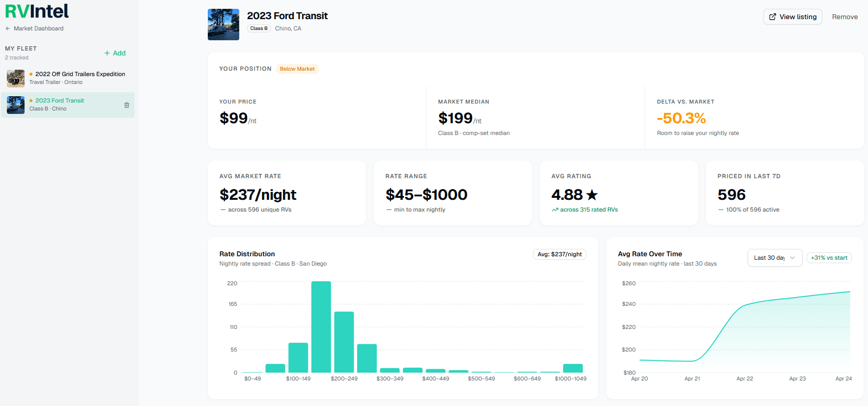The image size is (868, 406).
Task: Open View listing button
Action: click(792, 17)
